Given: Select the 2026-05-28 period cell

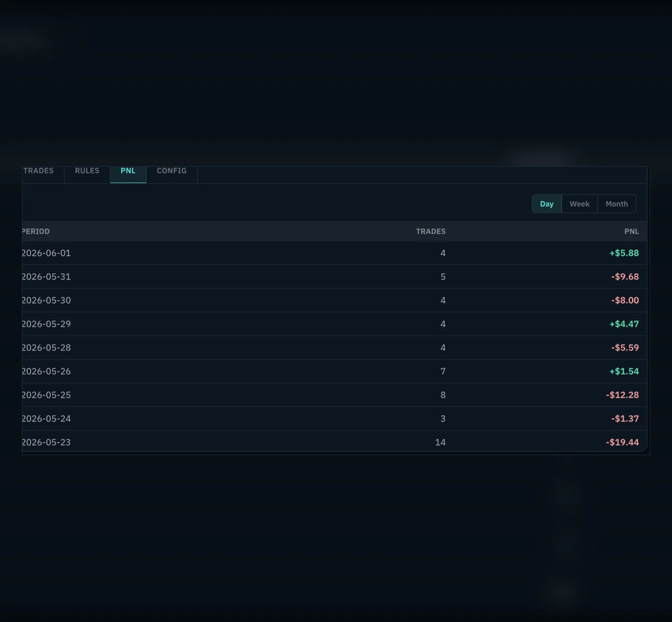Looking at the screenshot, I should [46, 348].
